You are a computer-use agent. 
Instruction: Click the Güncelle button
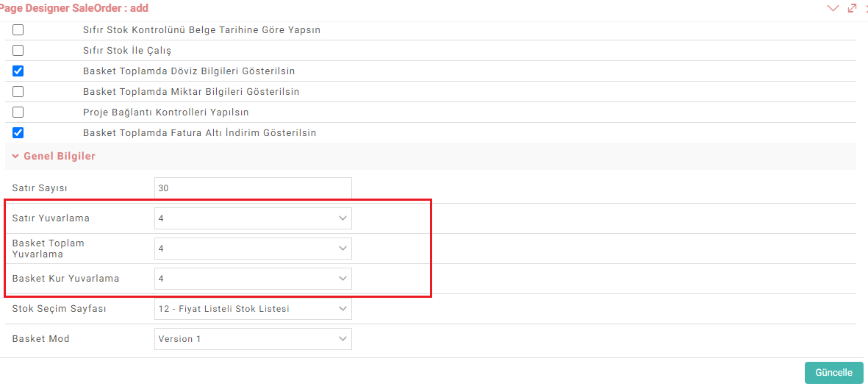coord(833,373)
